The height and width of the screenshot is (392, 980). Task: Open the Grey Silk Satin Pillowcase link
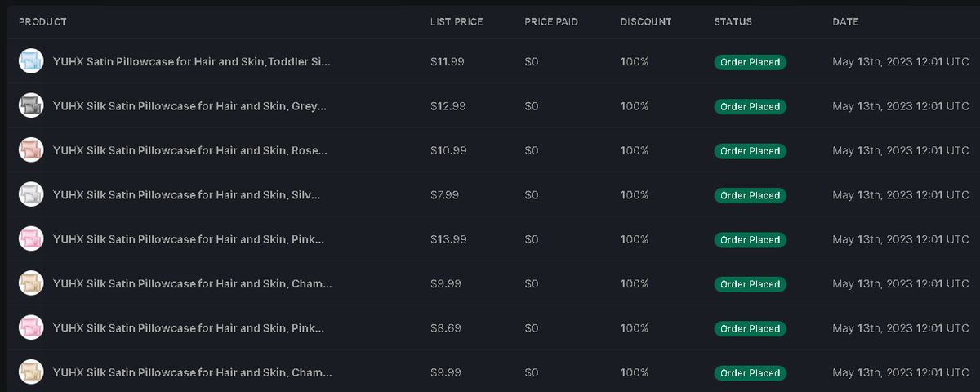(x=189, y=106)
